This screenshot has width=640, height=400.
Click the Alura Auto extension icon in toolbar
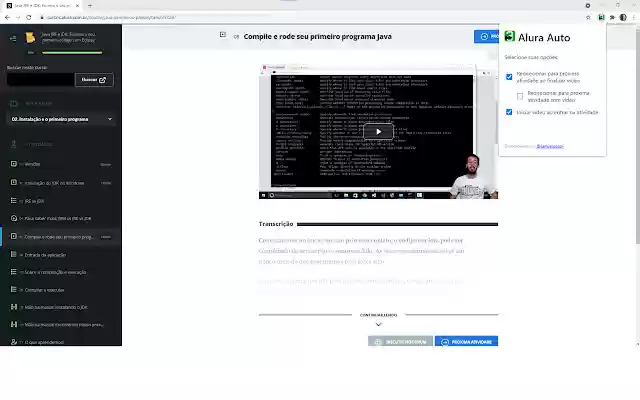[601, 17]
